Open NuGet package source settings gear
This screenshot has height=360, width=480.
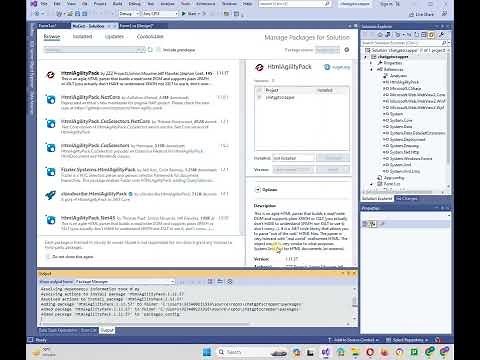pyautogui.click(x=347, y=50)
